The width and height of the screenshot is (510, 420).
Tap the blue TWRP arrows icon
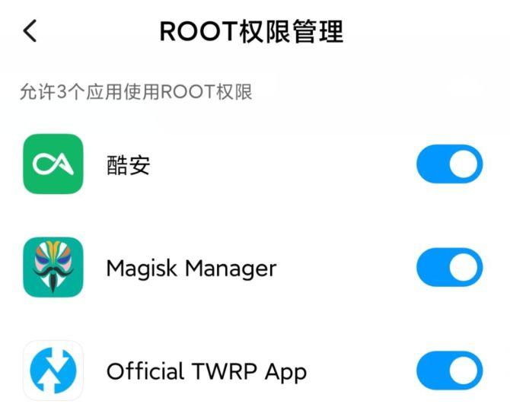53,371
